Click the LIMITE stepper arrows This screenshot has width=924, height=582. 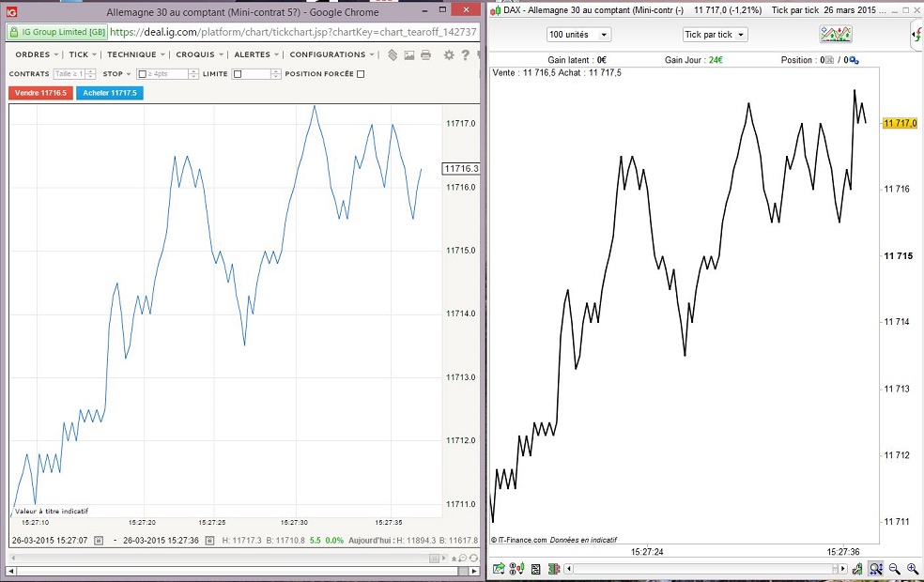click(x=276, y=73)
